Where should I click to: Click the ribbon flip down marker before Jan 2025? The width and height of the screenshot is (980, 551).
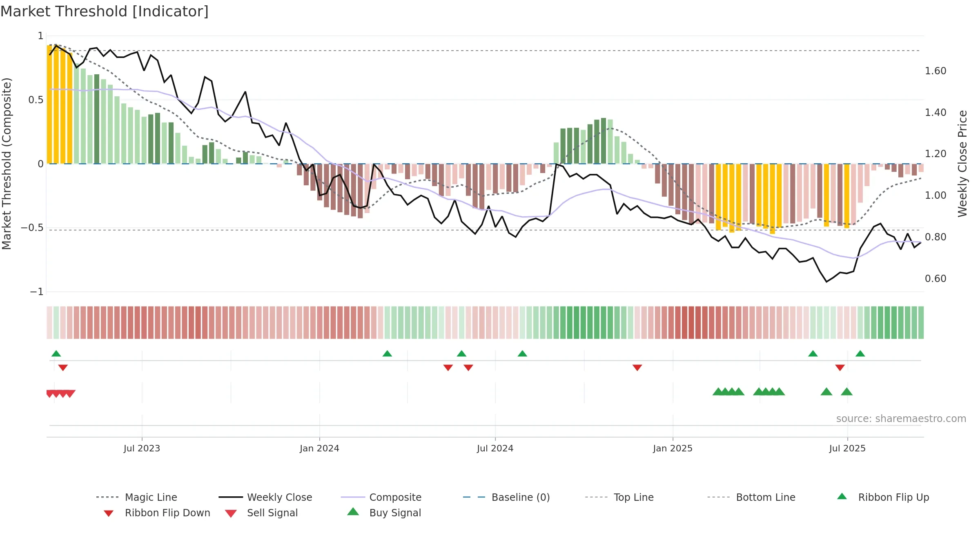(x=637, y=368)
